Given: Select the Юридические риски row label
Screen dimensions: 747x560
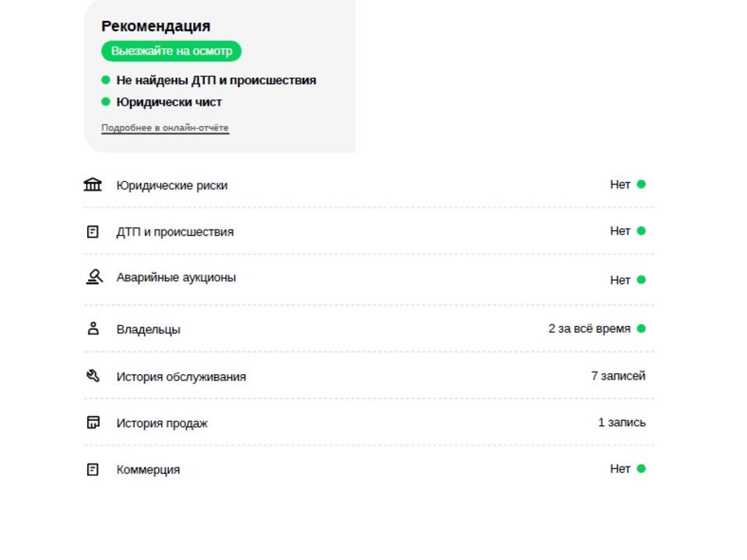Looking at the screenshot, I should (x=172, y=185).
